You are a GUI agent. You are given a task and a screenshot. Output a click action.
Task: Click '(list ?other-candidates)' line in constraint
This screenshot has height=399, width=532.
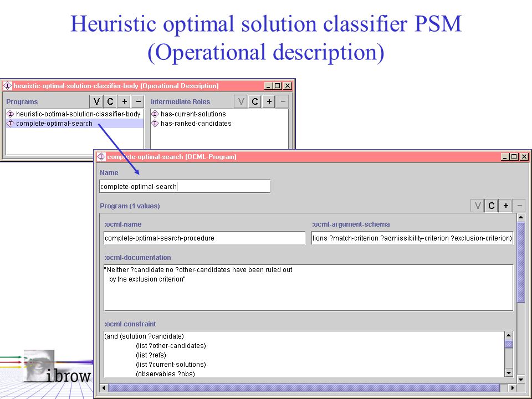171,346
